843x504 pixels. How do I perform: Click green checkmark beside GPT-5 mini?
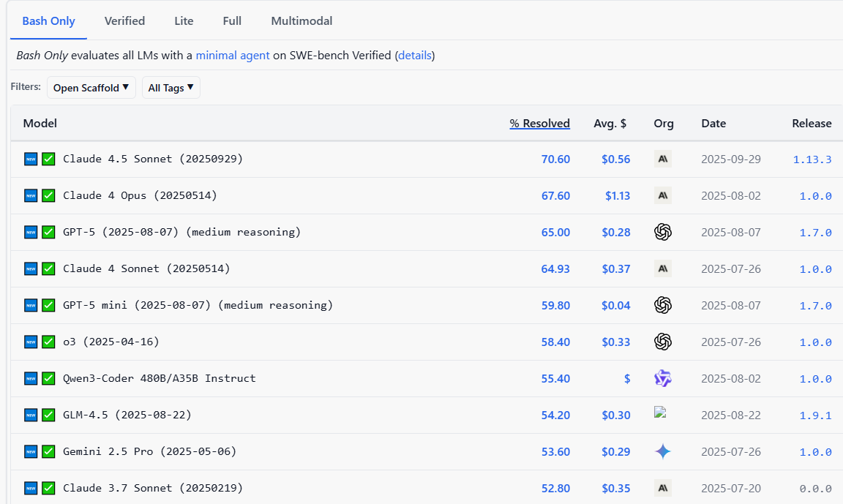48,305
